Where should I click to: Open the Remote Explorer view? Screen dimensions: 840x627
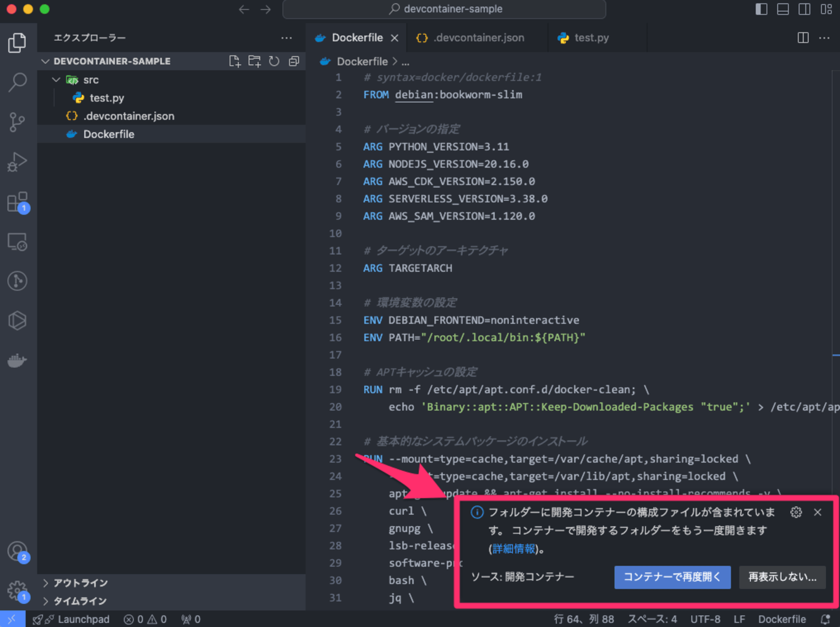[17, 242]
